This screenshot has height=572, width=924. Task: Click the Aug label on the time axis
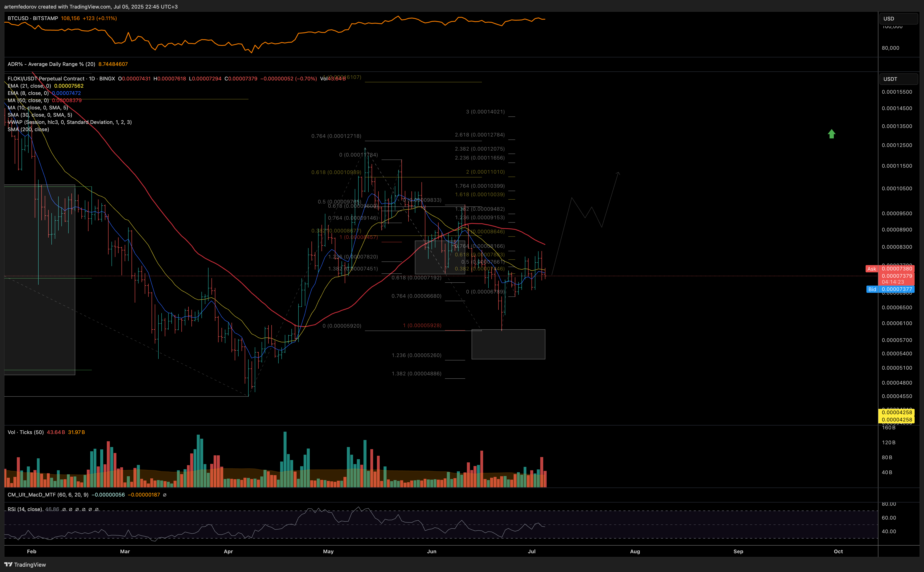point(635,552)
